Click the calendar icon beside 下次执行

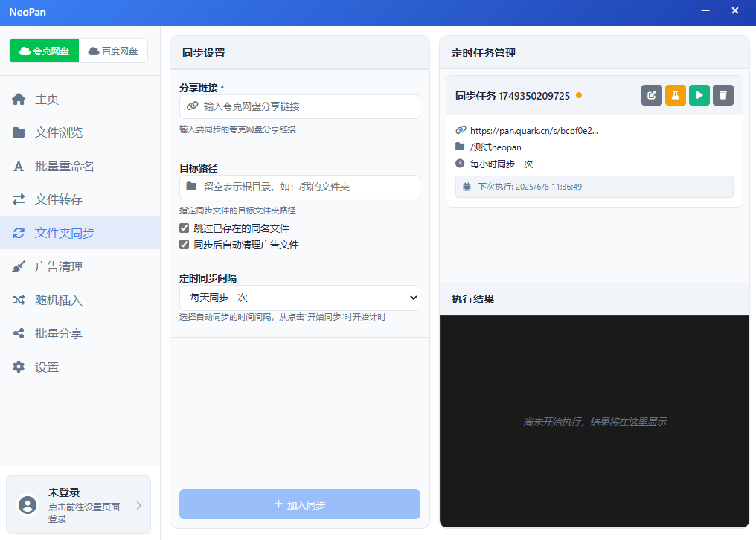pos(467,187)
